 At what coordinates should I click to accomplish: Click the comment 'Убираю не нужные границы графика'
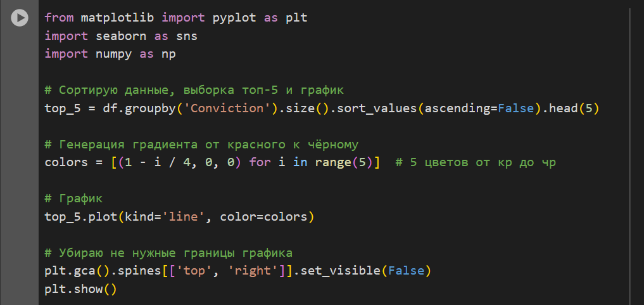(168, 253)
